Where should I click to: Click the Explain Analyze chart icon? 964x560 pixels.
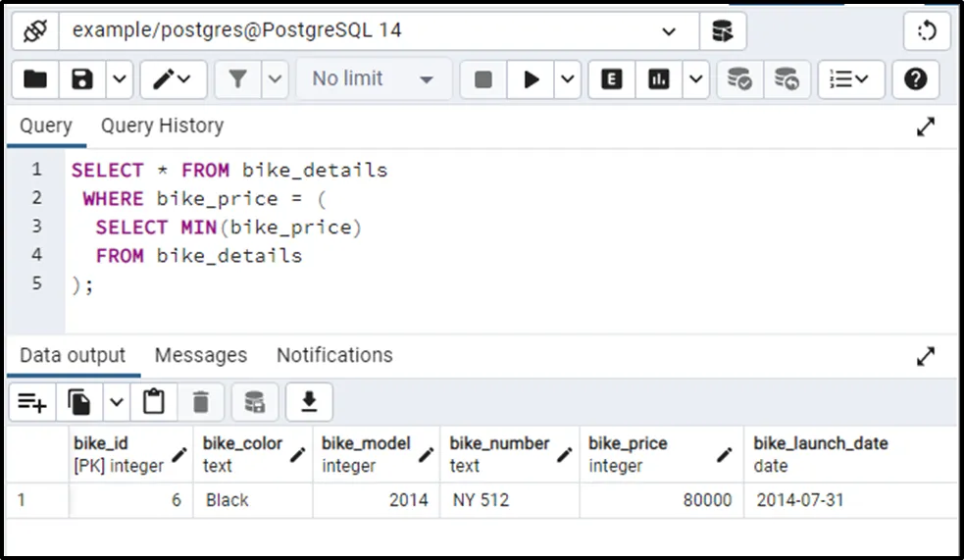659,79
